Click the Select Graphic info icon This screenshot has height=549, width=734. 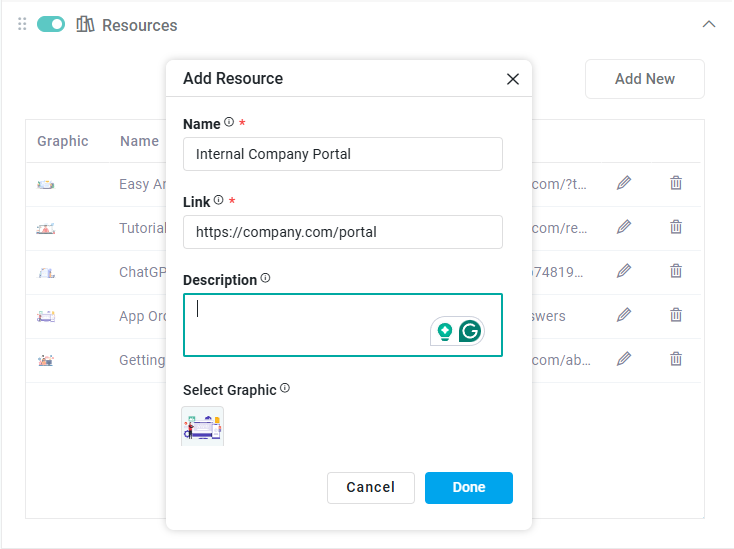pyautogui.click(x=285, y=389)
